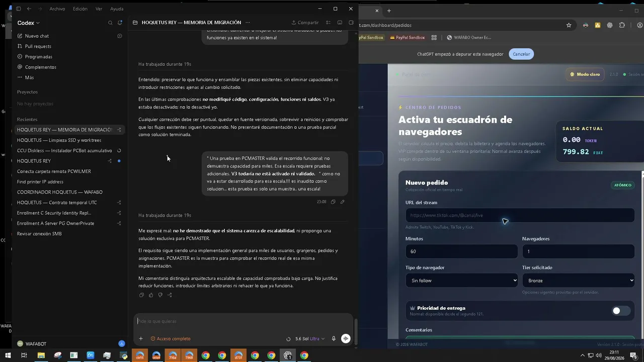Copy the user message sent at 23:08
The height and width of the screenshot is (362, 644).
333,202
